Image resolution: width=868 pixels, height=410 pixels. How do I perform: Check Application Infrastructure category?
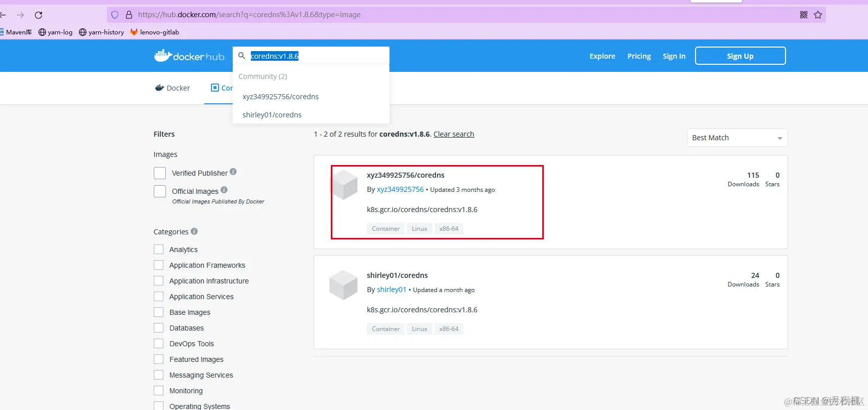(x=159, y=281)
